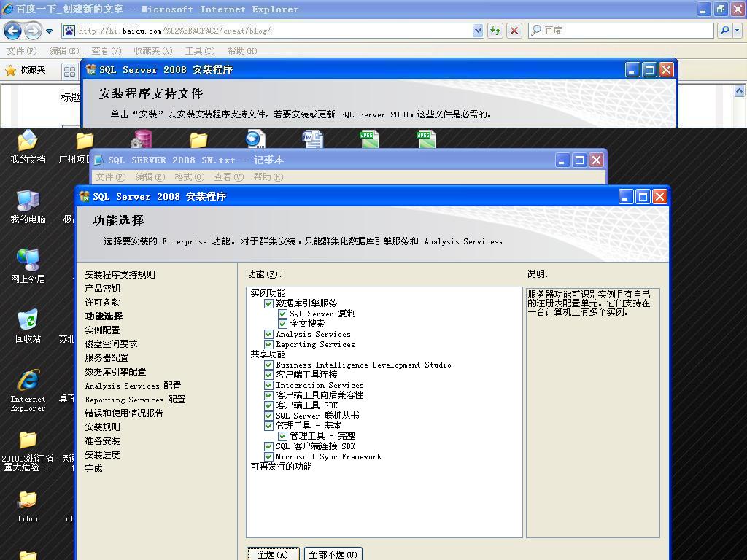Viewport: 747px width, 560px height.
Task: Click the IE stop loading icon
Action: [514, 31]
